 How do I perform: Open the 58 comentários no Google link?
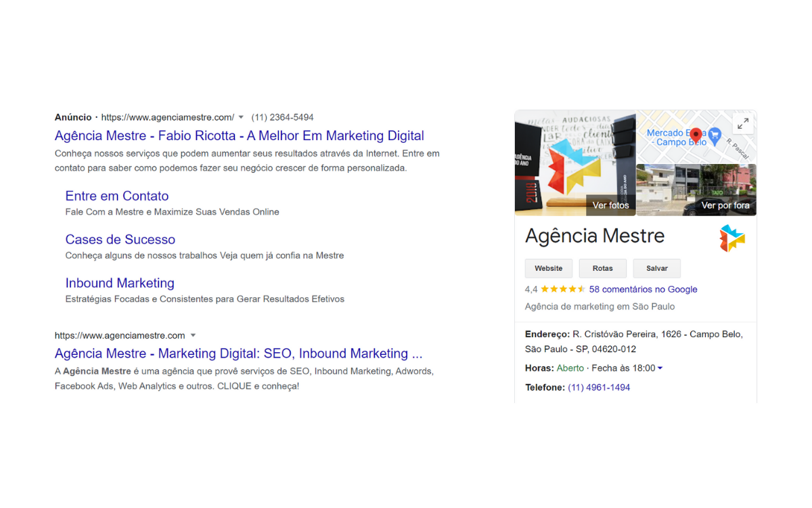(643, 289)
